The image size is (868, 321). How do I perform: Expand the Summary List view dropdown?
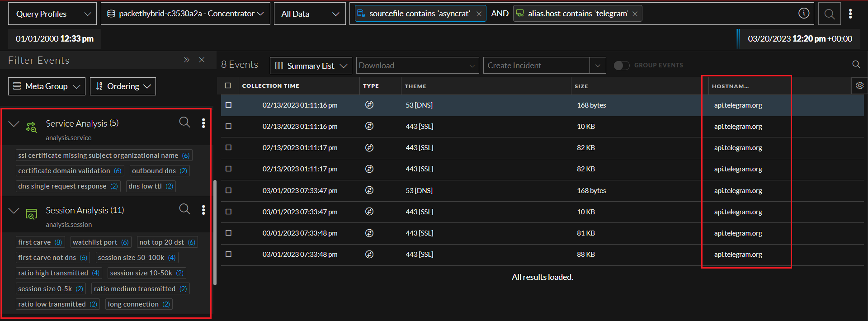311,66
